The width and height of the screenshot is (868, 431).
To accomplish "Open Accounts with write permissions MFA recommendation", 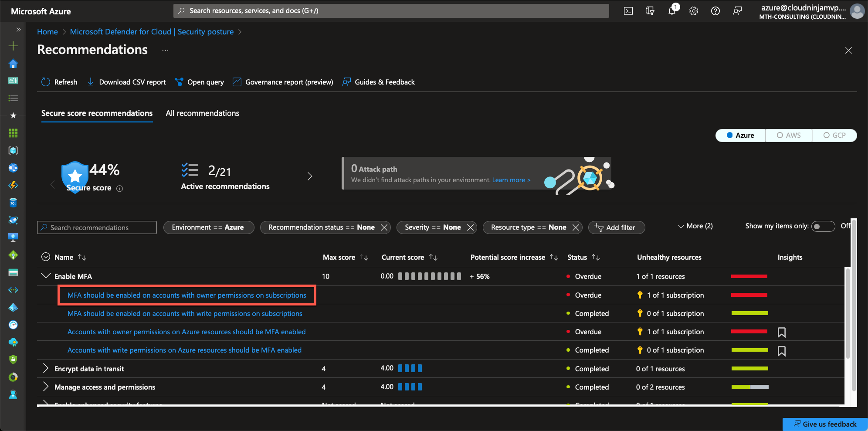I will pyautogui.click(x=184, y=350).
